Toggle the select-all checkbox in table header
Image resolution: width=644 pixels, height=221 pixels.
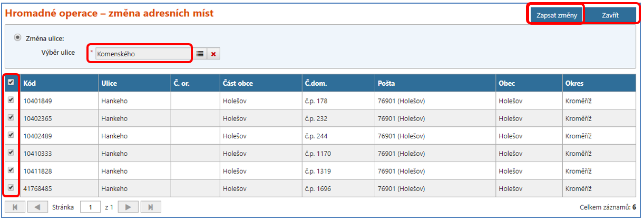click(12, 83)
